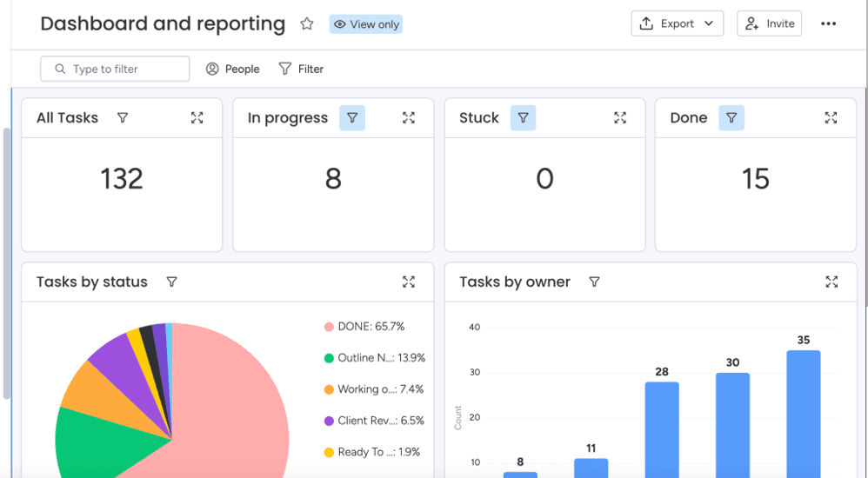Click the bar labeled 35

804,414
